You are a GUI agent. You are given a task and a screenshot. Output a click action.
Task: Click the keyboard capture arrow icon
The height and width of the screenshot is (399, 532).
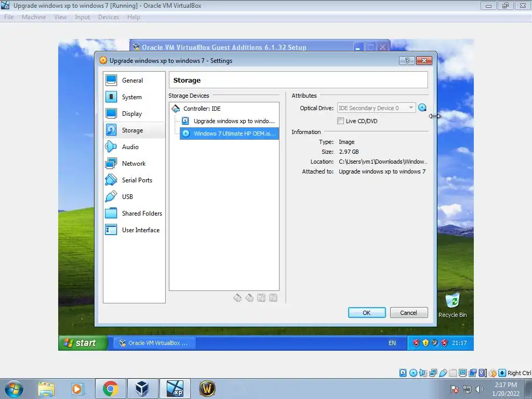pyautogui.click(x=502, y=373)
